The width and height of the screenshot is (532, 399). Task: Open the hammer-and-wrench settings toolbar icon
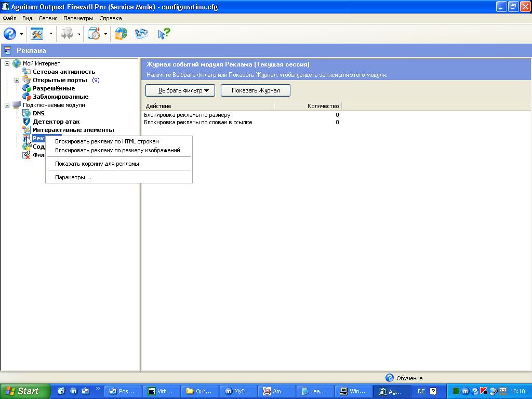(x=37, y=34)
